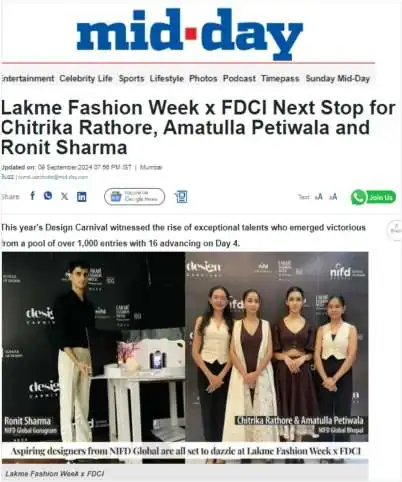Share article on X icon
The height and width of the screenshot is (482, 402).
pyautogui.click(x=65, y=196)
